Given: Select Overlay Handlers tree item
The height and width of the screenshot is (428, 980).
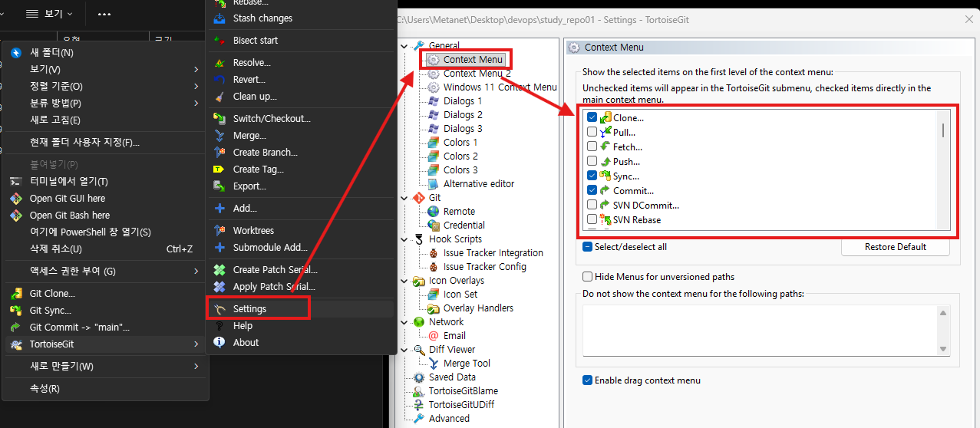Looking at the screenshot, I should click(x=478, y=308).
